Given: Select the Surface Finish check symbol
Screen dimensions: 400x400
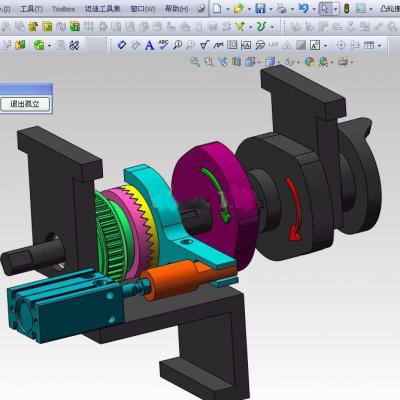Looking at the screenshot, I should click(x=204, y=45).
